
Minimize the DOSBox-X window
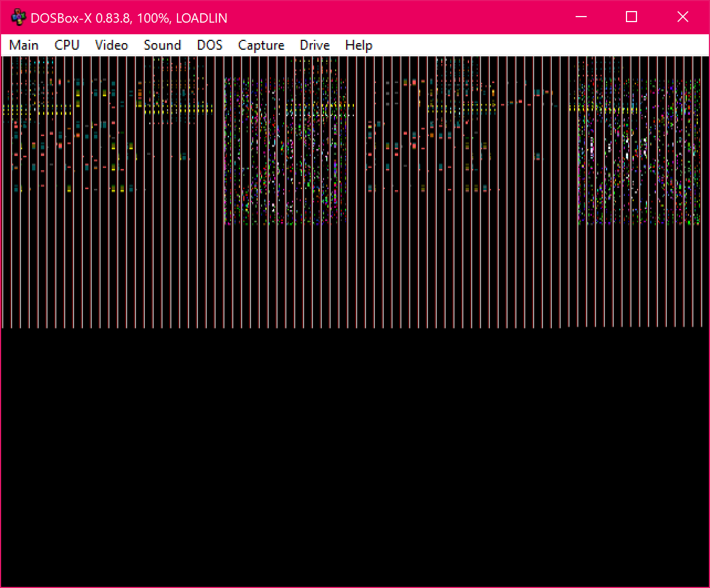tap(581, 17)
